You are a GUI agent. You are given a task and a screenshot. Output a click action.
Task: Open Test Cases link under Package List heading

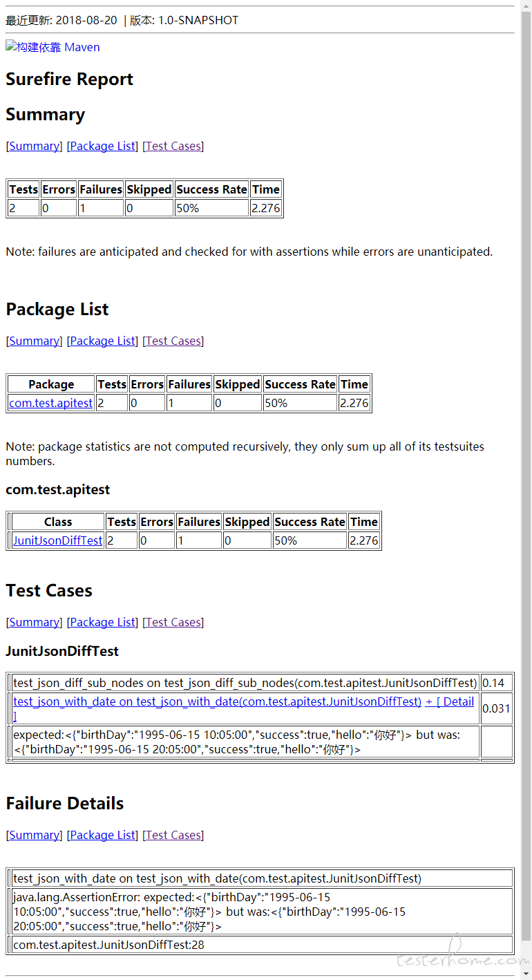[173, 341]
